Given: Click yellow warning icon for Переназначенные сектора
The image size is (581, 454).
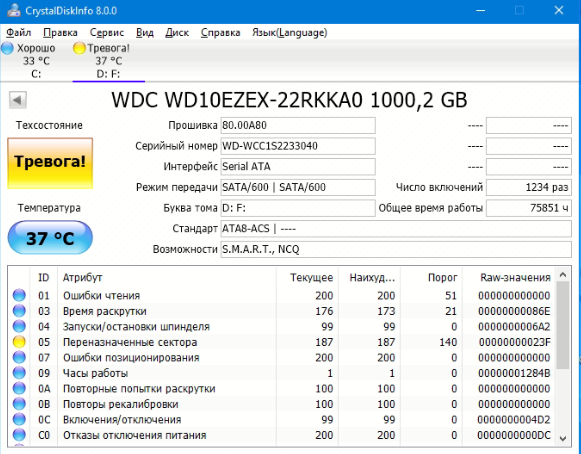Looking at the screenshot, I should 19,342.
